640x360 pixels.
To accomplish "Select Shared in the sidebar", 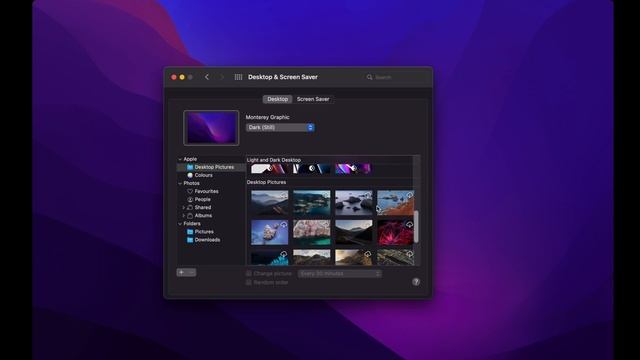I will click(x=211, y=207).
